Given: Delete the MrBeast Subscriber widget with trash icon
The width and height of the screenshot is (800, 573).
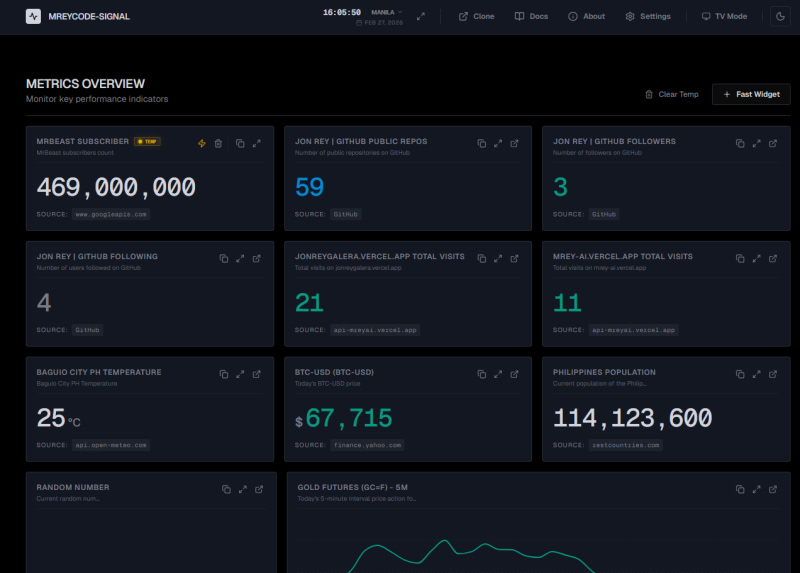Looking at the screenshot, I should [x=219, y=143].
